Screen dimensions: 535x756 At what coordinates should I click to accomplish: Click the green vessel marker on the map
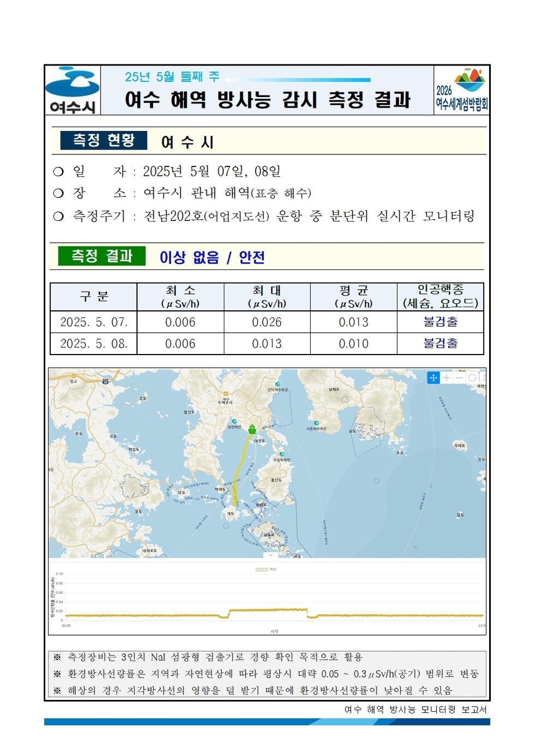pyautogui.click(x=252, y=429)
